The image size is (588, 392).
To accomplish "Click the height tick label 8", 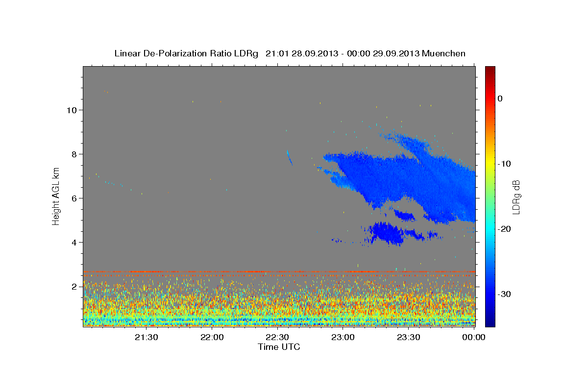I will click(74, 154).
